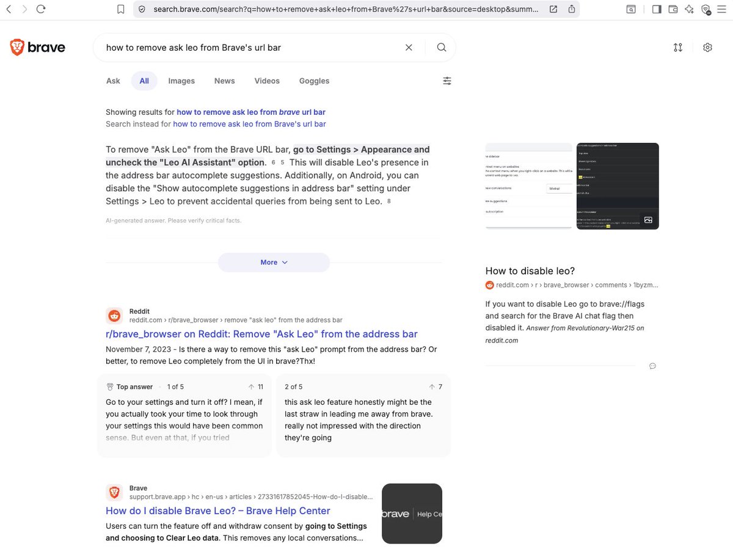Image resolution: width=733 pixels, height=560 pixels.
Task: Click the comment bubble icon under reddit answer
Action: (x=652, y=366)
